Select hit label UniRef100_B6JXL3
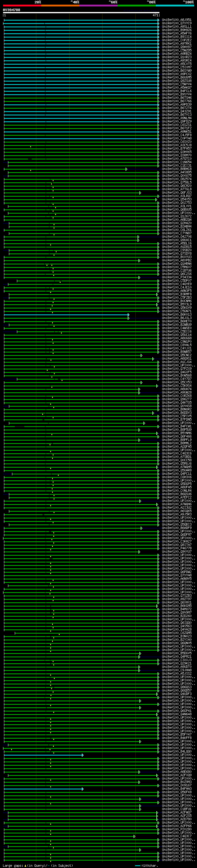This screenshot has width=197, height=868. [x=177, y=318]
